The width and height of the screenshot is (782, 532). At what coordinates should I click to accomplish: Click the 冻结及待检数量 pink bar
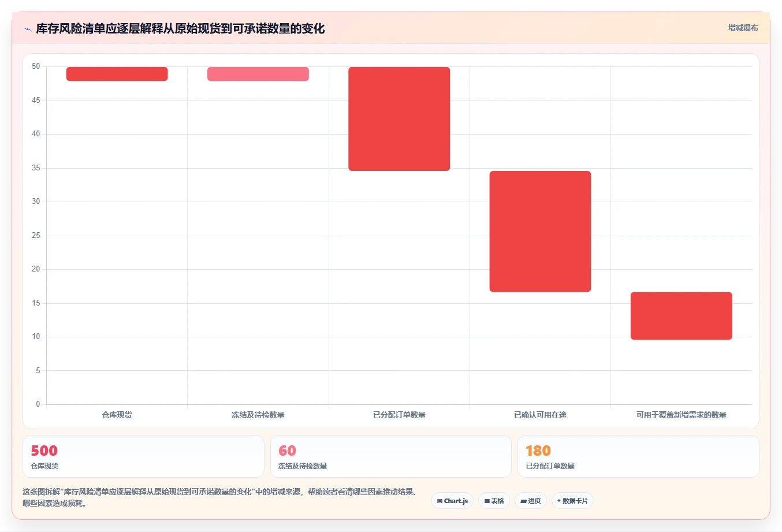258,74
